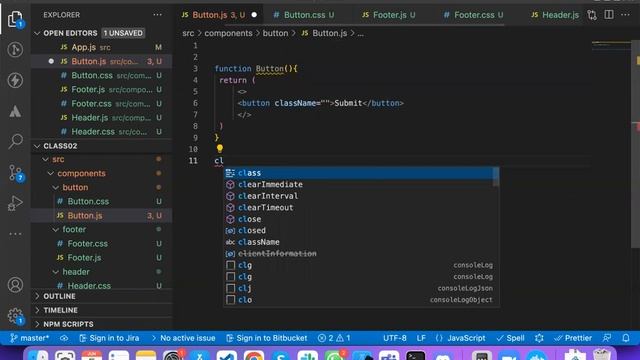
Task: Switch to the Footer.js tab
Action: (389, 15)
